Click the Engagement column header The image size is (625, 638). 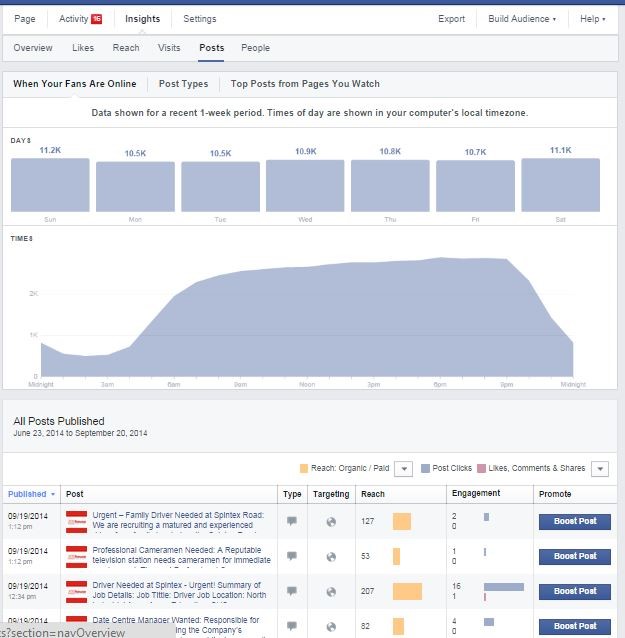(x=476, y=494)
